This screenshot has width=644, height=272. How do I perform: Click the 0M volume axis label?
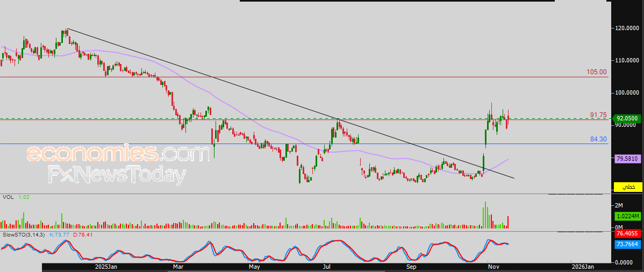[619, 227]
